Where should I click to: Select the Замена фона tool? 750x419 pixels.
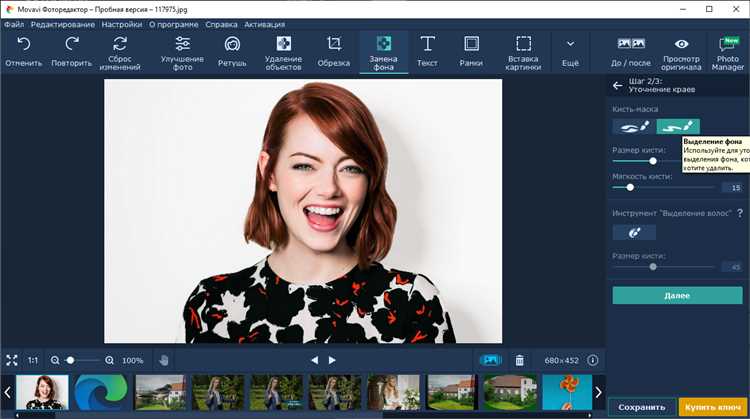pos(384,53)
